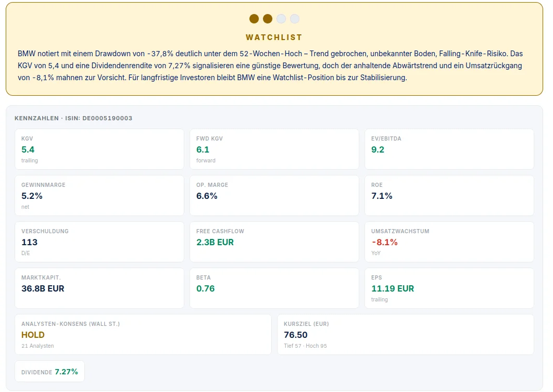Open the Marktkapit. 36.8B EUR card

99,288
